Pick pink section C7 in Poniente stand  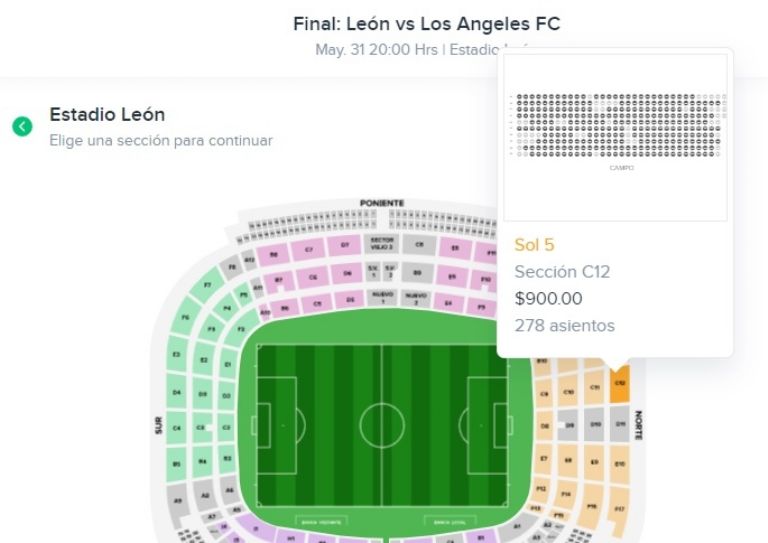point(309,248)
